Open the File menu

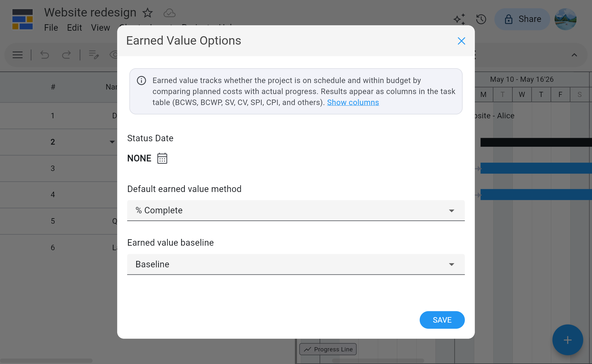[51, 27]
